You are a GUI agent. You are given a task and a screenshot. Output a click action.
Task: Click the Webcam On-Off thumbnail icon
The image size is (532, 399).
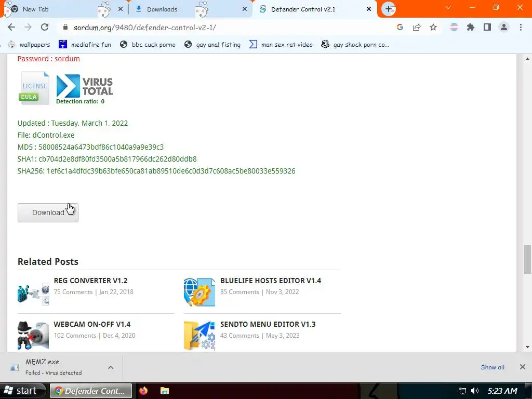point(33,335)
